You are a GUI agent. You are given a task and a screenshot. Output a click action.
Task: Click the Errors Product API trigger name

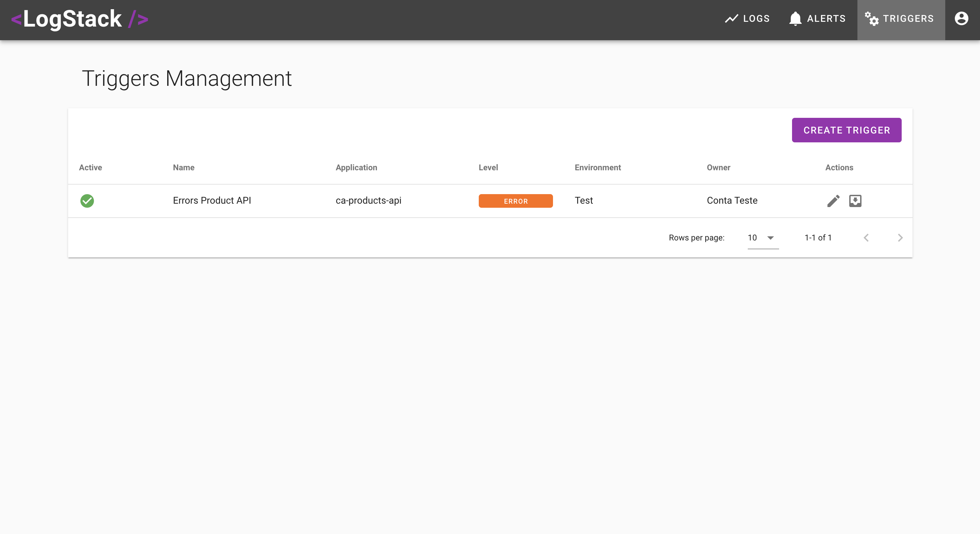212,201
